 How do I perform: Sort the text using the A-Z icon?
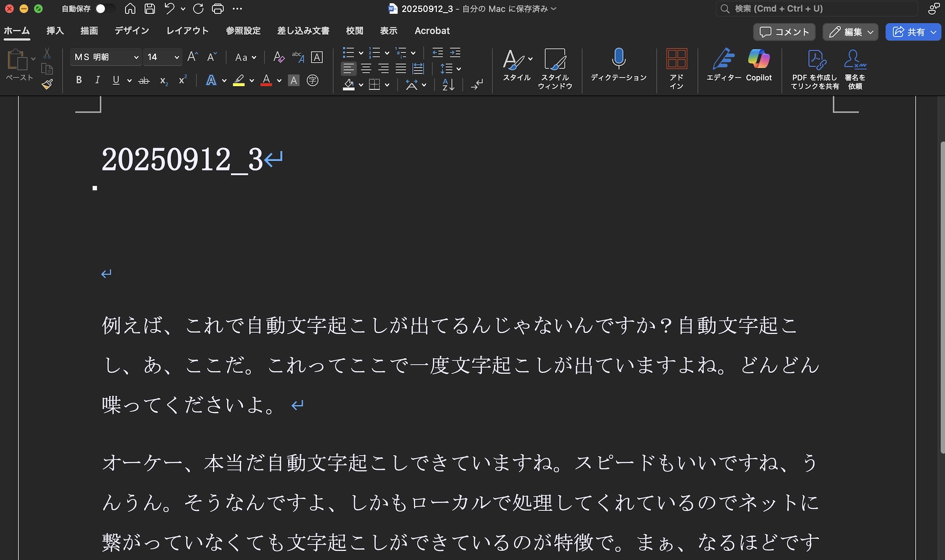(x=448, y=85)
